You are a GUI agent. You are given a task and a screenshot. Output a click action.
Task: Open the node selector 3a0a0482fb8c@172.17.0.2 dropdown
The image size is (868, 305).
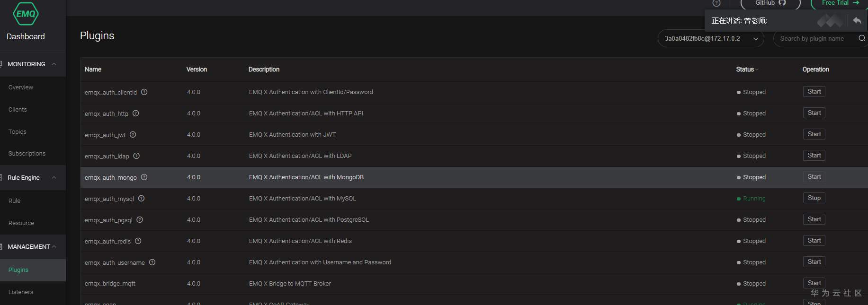pos(711,39)
